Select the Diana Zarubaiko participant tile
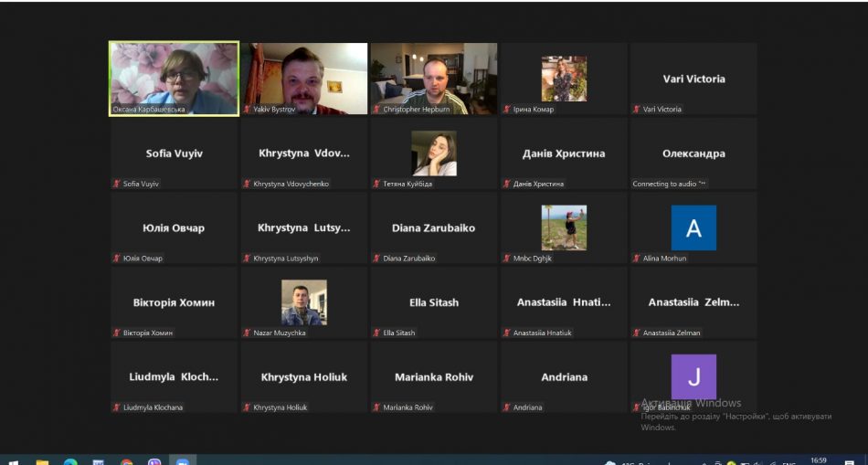Image resolution: width=868 pixels, height=465 pixels. pyautogui.click(x=434, y=228)
